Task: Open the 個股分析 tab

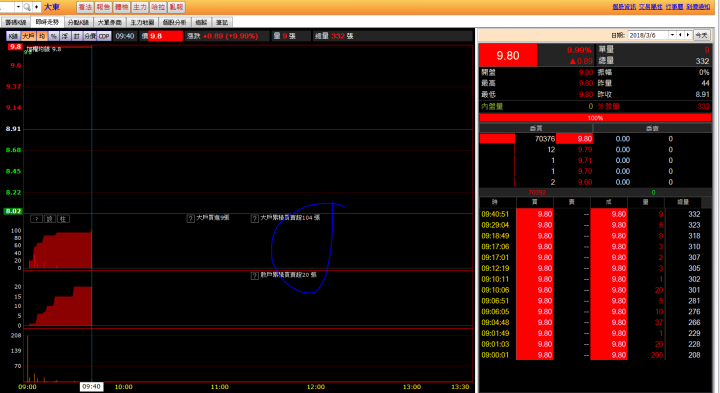Action: pyautogui.click(x=174, y=22)
